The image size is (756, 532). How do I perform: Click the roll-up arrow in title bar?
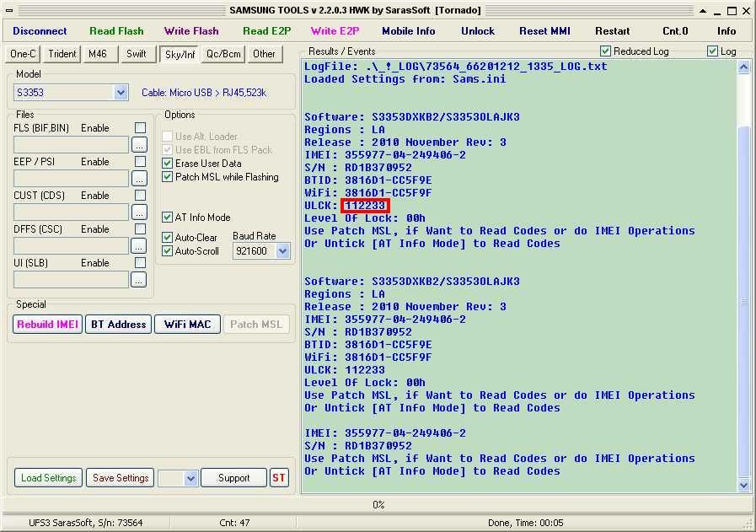[x=704, y=11]
